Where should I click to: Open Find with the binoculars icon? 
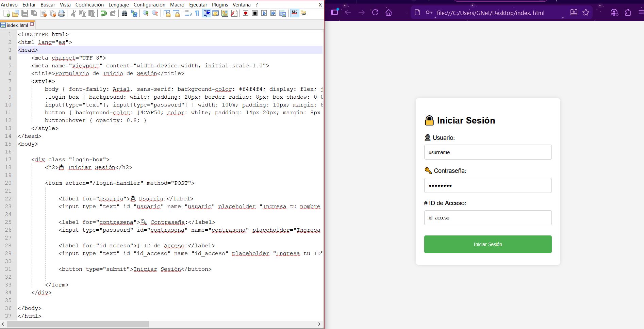pyautogui.click(x=125, y=13)
